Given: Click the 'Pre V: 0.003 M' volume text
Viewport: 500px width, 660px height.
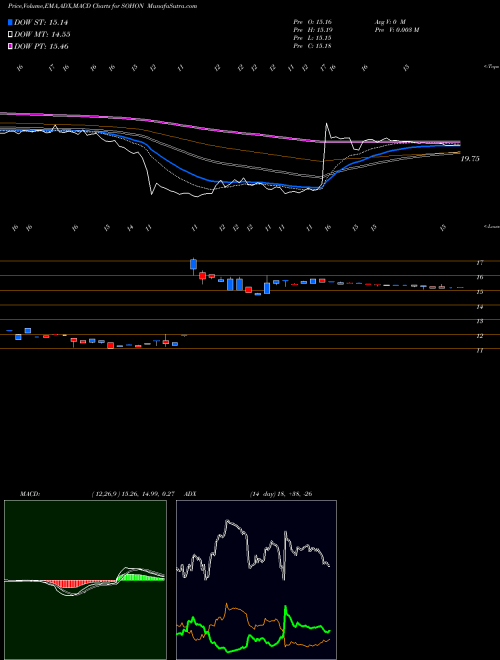Looking at the screenshot, I should (396, 30).
